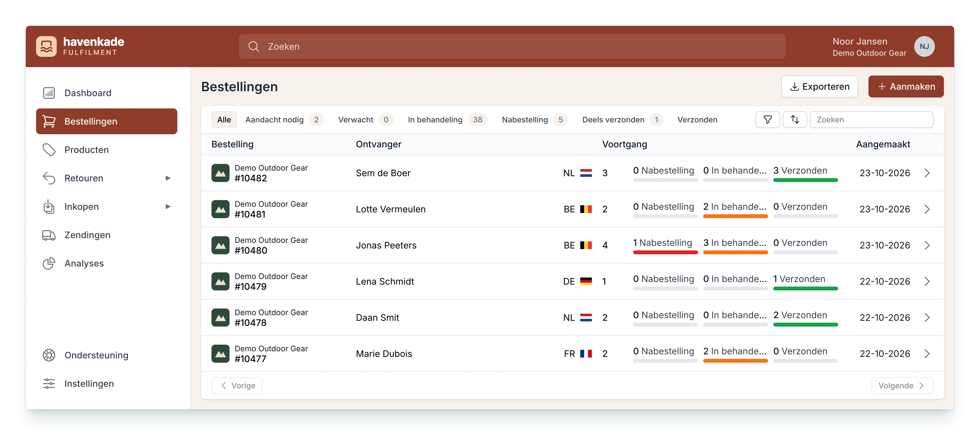
Task: Open order #10479 details chevron
Action: pos(927,281)
